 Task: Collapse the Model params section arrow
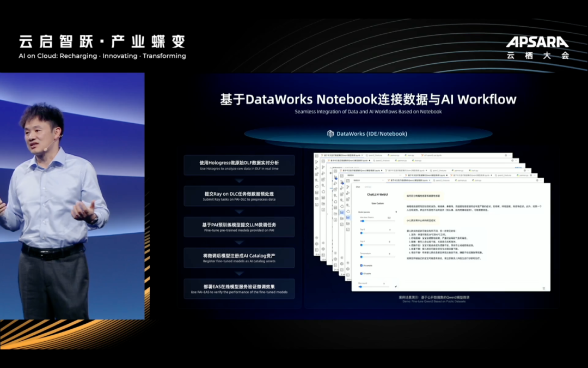tap(396, 212)
